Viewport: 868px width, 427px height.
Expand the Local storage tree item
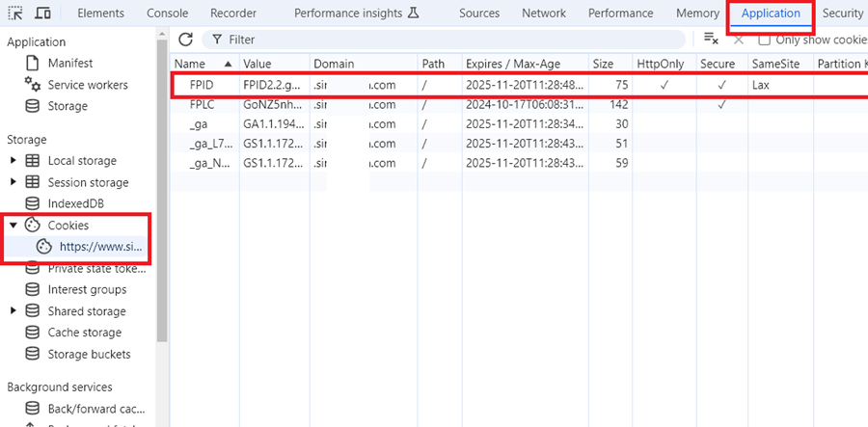point(14,161)
